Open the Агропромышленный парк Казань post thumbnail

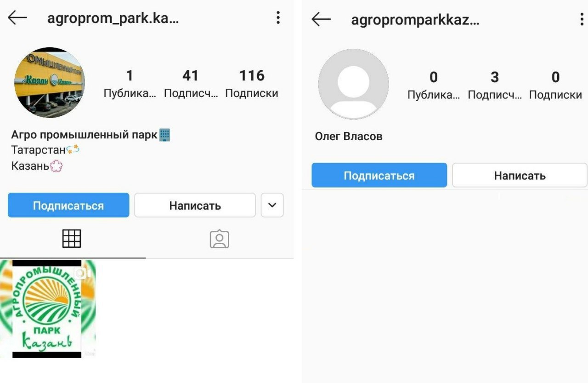[x=48, y=309]
